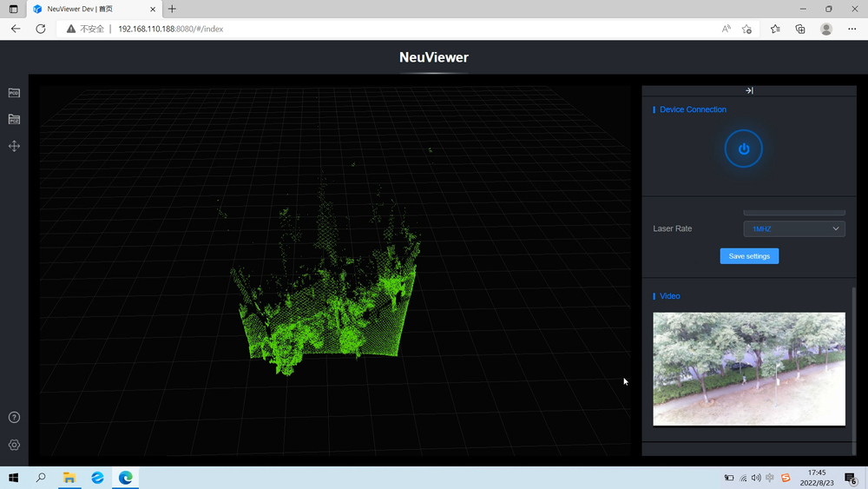Open the help question mark icon

click(15, 418)
